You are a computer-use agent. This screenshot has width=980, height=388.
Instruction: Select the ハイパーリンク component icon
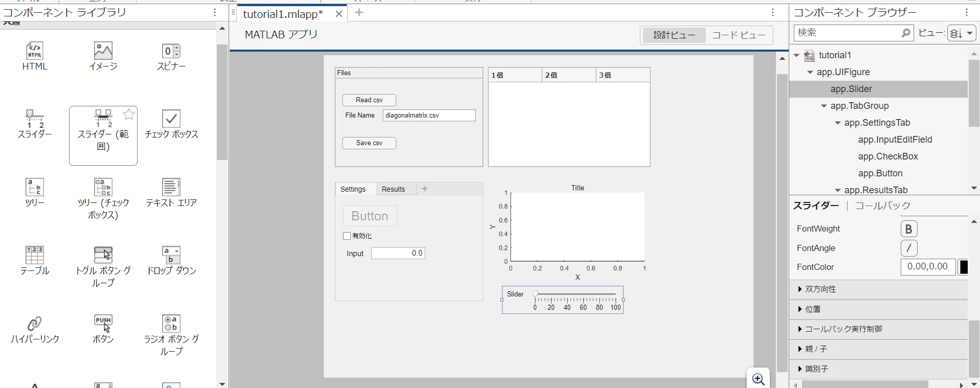coord(35,323)
